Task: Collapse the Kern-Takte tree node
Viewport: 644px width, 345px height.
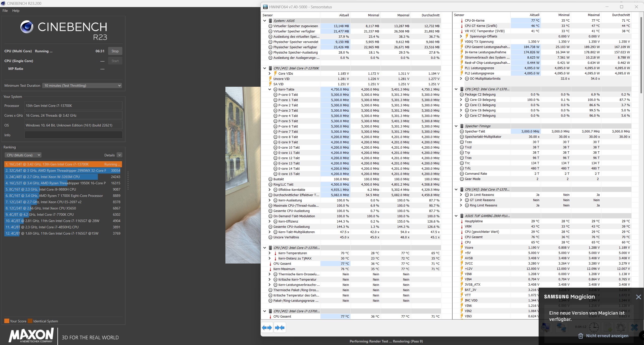Action: pyautogui.click(x=270, y=90)
